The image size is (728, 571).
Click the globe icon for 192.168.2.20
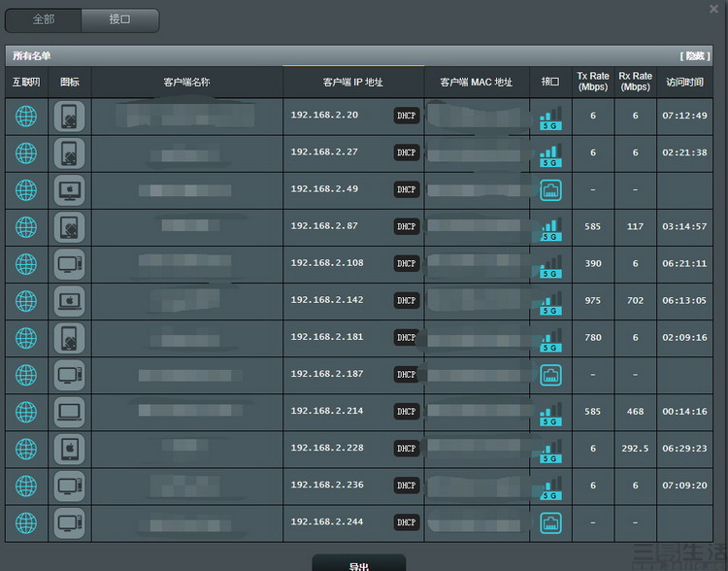[26, 117]
